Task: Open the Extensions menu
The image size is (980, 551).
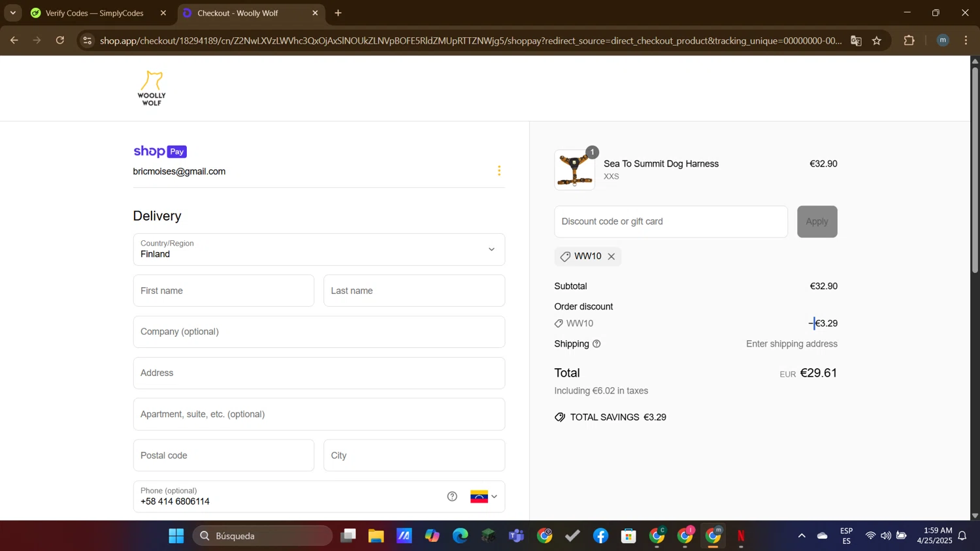Action: coord(909,40)
